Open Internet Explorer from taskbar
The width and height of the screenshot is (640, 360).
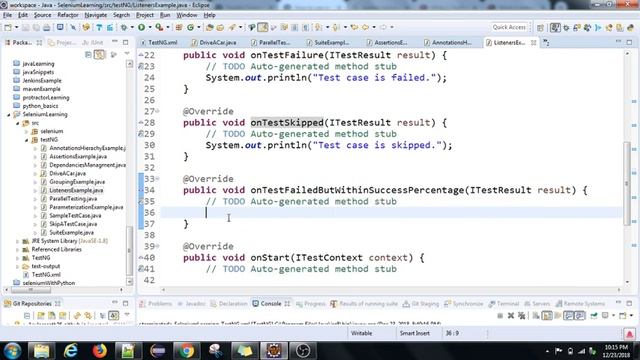click(70, 351)
